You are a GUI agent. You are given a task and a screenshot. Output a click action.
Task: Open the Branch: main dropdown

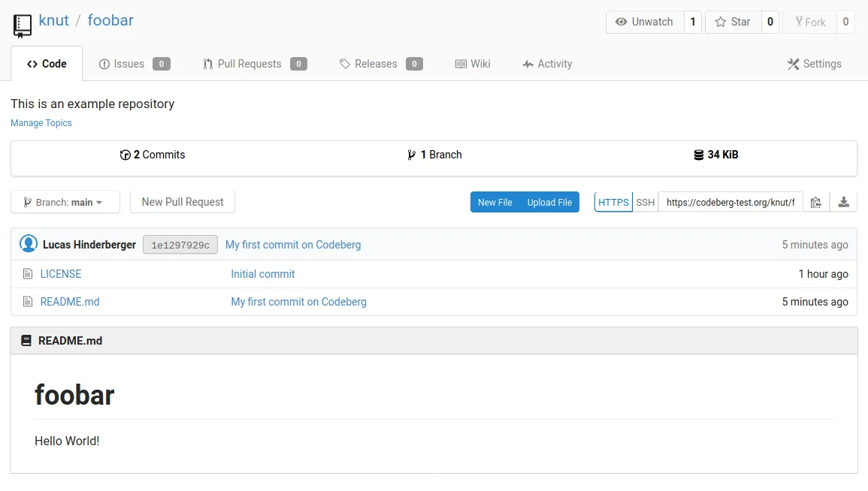pyautogui.click(x=65, y=201)
